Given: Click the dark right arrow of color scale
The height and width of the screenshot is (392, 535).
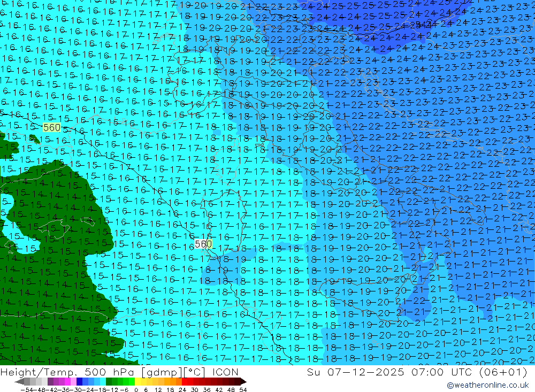Looking at the screenshot, I should pyautogui.click(x=243, y=381).
